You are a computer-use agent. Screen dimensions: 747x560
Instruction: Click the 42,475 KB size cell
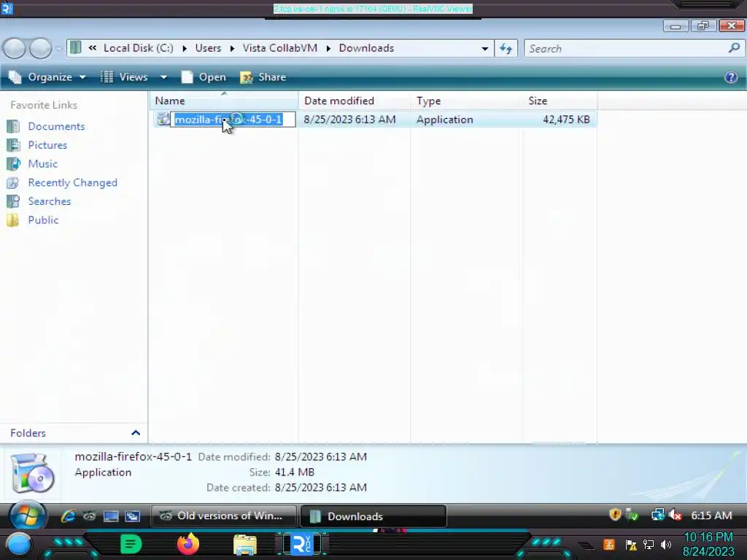click(x=566, y=120)
